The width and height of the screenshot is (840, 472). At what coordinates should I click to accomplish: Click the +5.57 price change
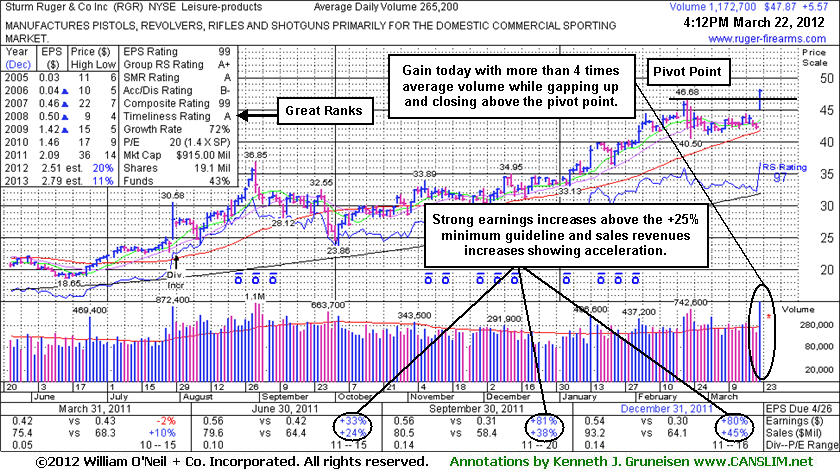pos(814,7)
